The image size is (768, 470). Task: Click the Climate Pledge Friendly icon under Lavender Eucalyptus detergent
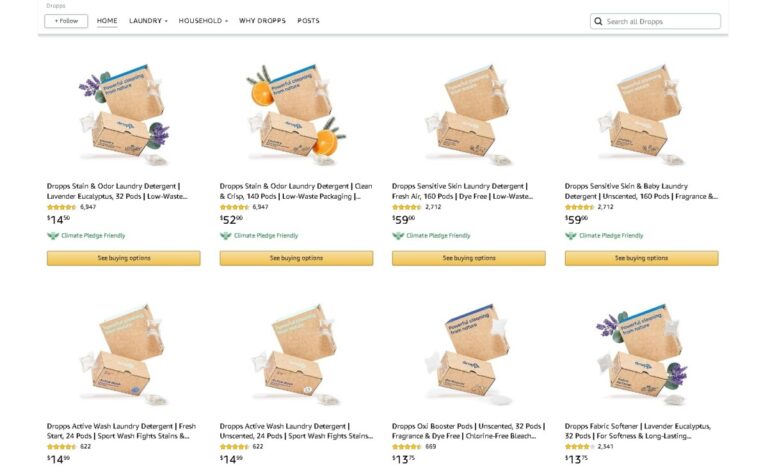53,236
